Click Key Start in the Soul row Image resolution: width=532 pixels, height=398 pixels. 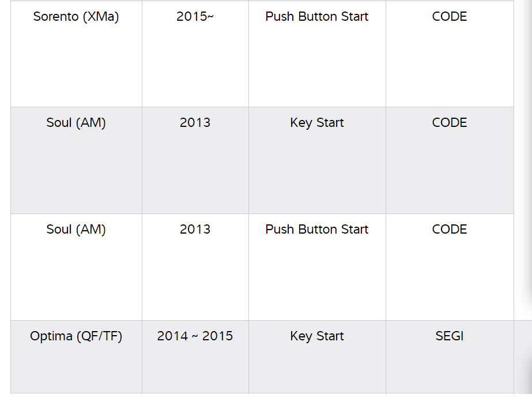tap(317, 123)
